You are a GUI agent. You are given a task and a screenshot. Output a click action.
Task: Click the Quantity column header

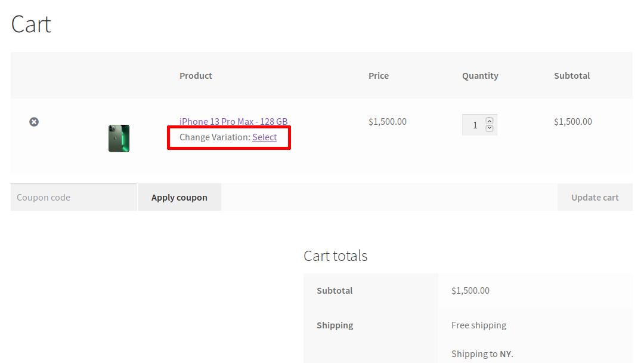tap(480, 76)
